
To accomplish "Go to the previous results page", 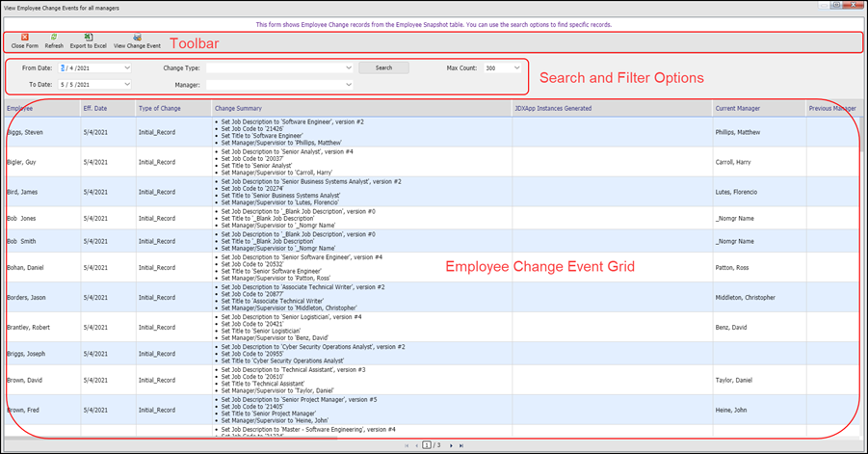I will [416, 446].
